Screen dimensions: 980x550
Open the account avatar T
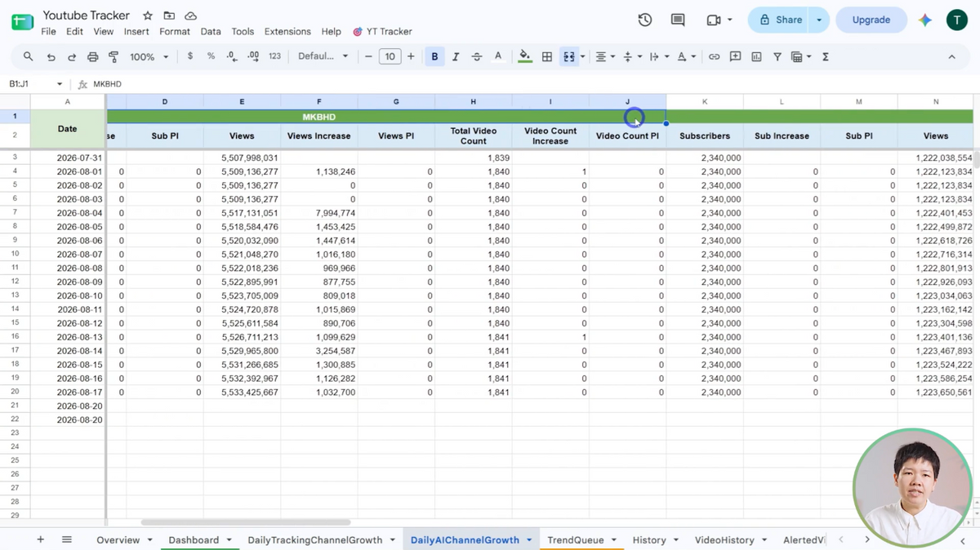pos(957,20)
